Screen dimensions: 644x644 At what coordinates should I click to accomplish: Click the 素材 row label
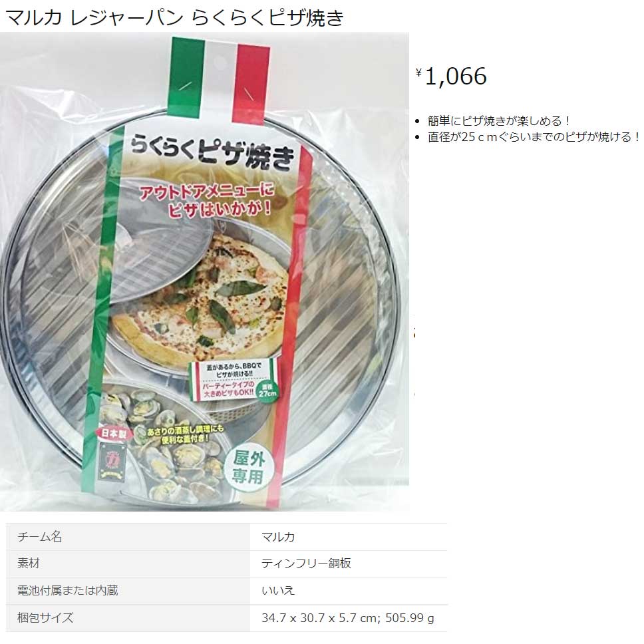29,563
